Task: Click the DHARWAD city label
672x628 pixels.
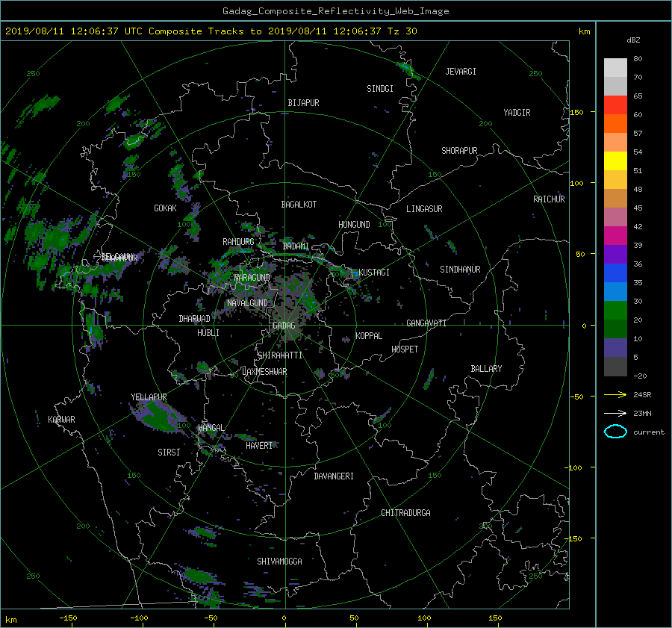Action: click(x=195, y=319)
